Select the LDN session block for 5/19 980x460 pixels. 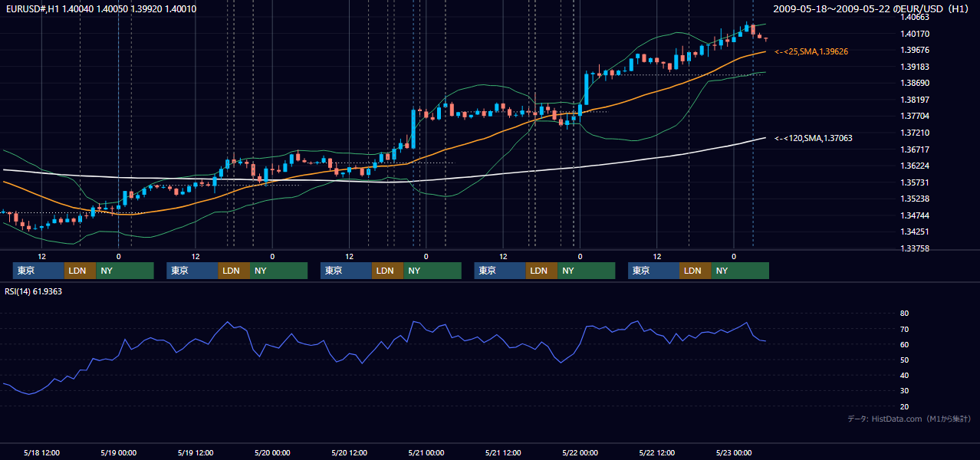(234, 271)
